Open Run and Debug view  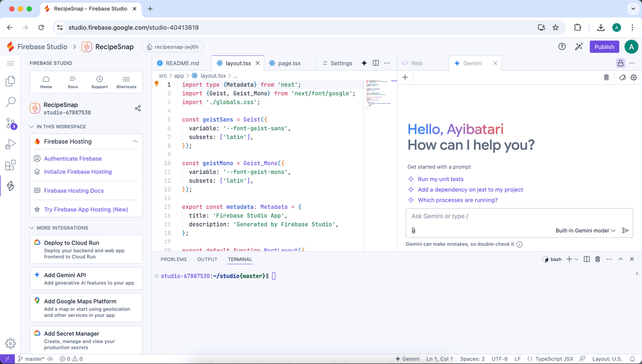[10, 144]
